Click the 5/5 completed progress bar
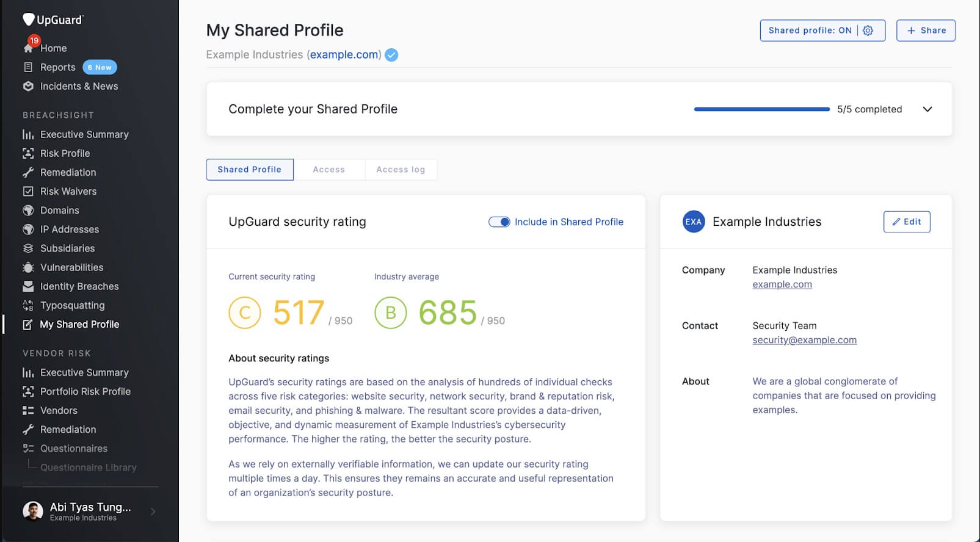This screenshot has width=980, height=542. point(761,109)
